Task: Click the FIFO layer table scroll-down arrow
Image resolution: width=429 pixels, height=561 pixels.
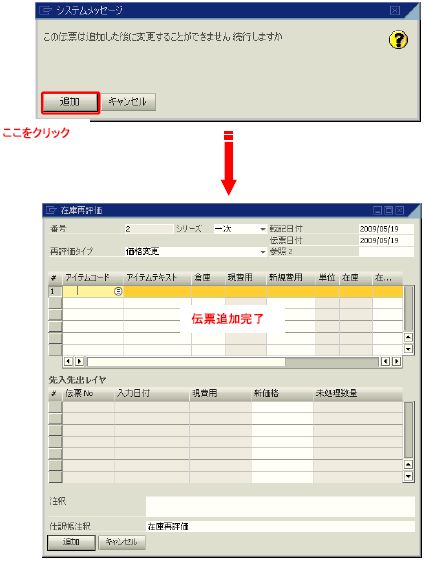Action: pos(408,476)
